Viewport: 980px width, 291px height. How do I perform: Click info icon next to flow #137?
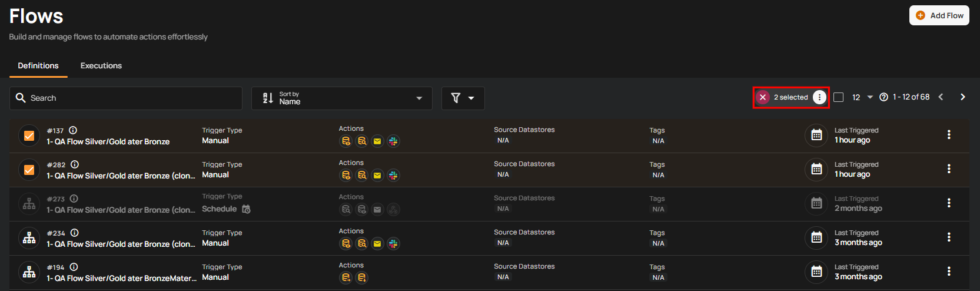(x=73, y=130)
